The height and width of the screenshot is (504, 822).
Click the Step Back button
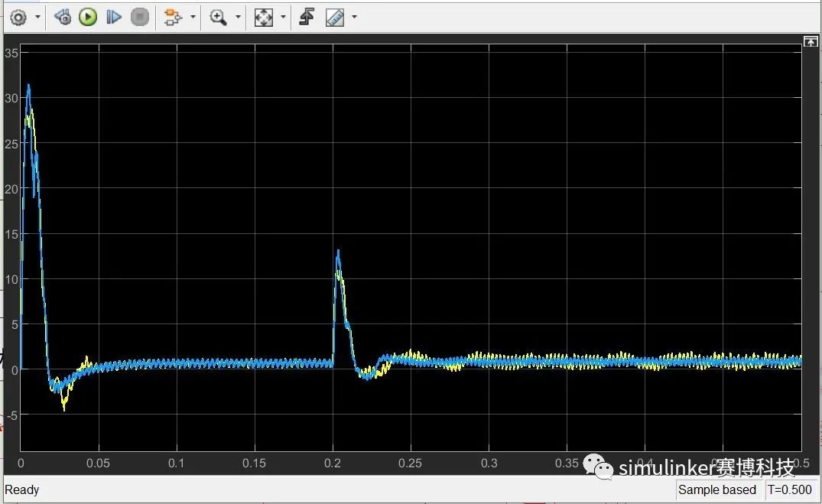tap(63, 18)
